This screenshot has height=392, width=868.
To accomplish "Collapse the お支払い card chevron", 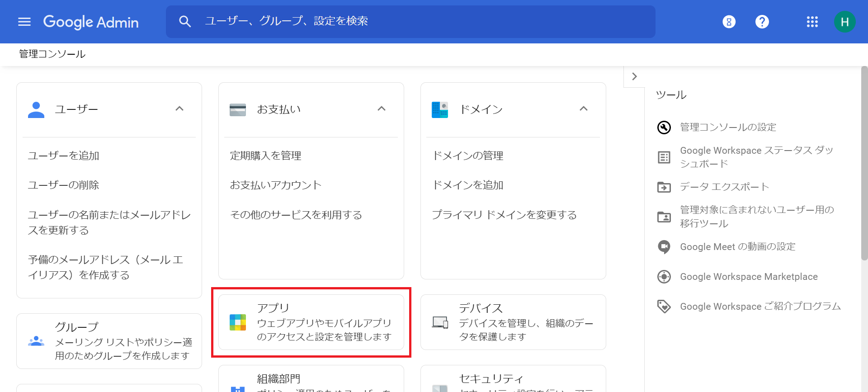I will [x=382, y=109].
